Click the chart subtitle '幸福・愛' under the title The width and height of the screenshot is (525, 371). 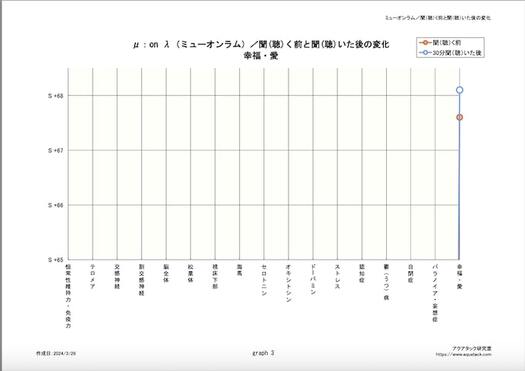261,56
